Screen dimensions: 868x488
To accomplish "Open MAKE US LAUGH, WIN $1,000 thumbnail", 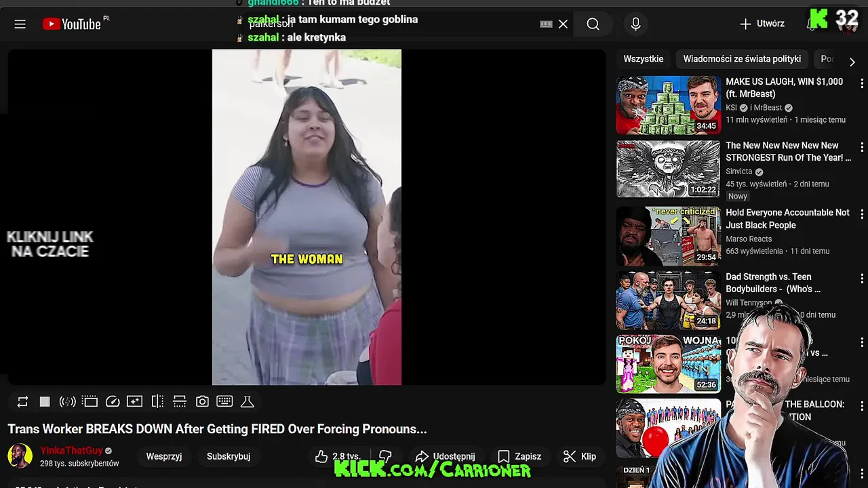I will [x=668, y=105].
